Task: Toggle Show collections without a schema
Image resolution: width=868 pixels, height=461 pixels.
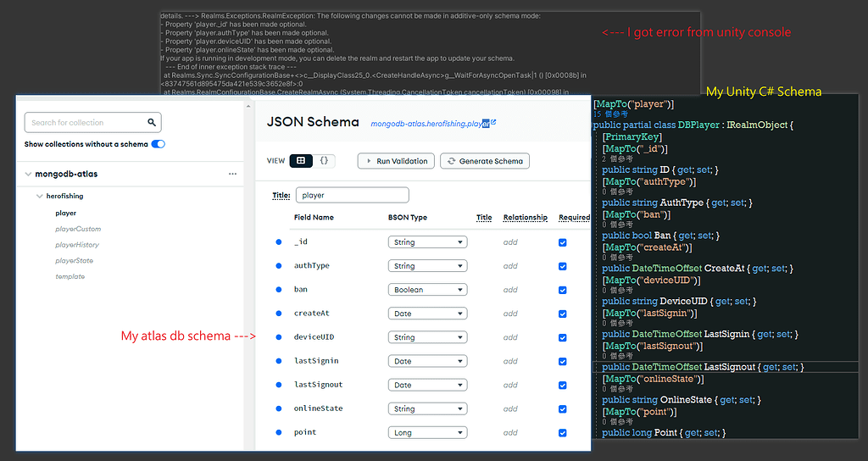Action: click(x=158, y=144)
